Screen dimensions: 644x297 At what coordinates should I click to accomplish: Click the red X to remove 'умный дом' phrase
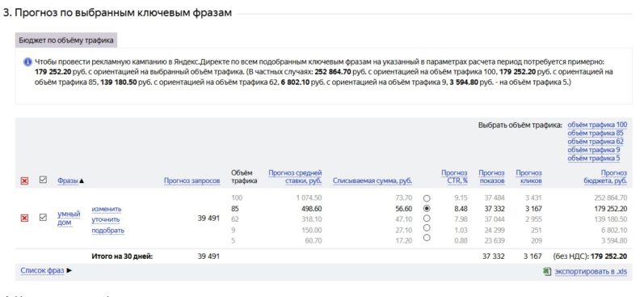(24, 218)
